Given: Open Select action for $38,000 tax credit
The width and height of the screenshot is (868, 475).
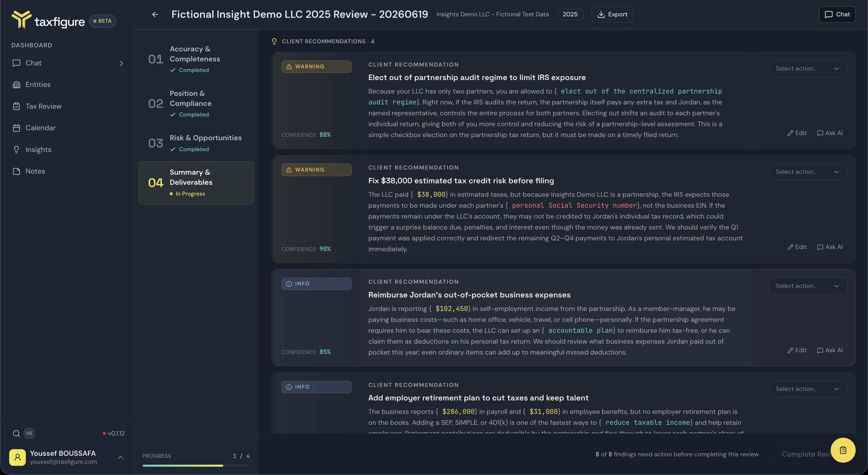Looking at the screenshot, I should coord(808,172).
